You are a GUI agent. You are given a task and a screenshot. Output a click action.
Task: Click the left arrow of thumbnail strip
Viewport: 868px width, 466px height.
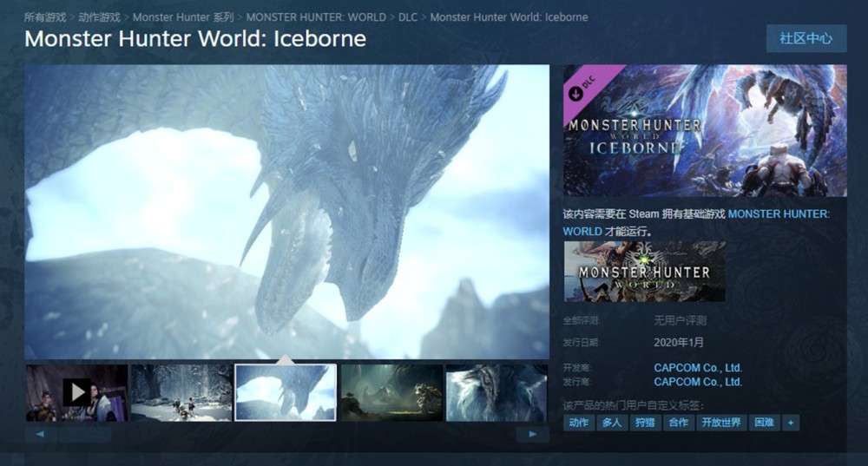coord(41,435)
